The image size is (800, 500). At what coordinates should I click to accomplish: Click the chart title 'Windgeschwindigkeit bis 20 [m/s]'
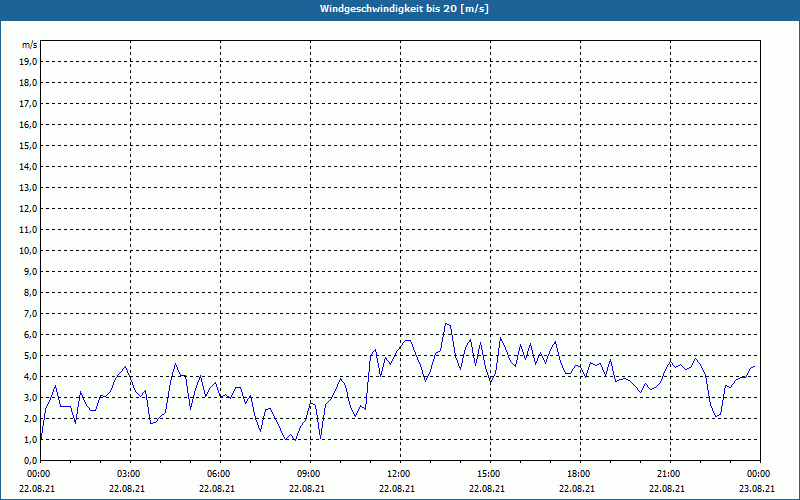point(404,9)
